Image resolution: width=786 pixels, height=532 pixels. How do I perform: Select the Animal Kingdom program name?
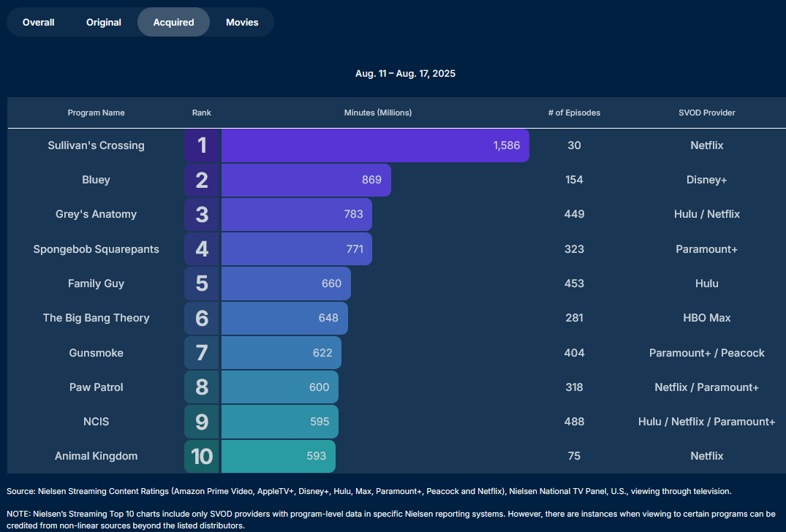[97, 456]
